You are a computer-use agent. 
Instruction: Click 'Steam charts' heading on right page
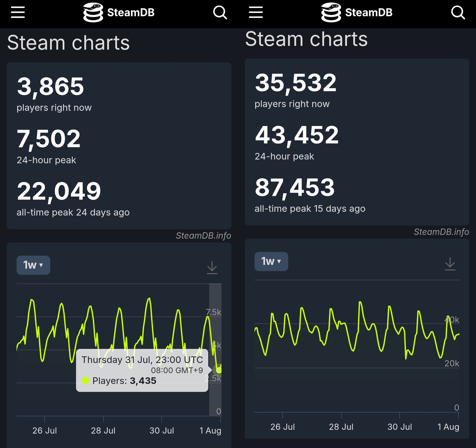click(x=307, y=39)
